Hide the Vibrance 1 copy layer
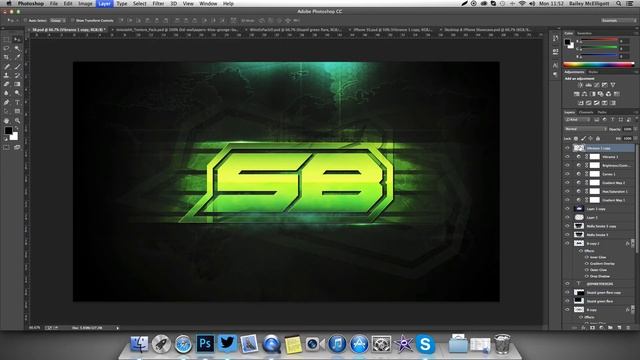Screen dimensions: 640x360 (567, 148)
